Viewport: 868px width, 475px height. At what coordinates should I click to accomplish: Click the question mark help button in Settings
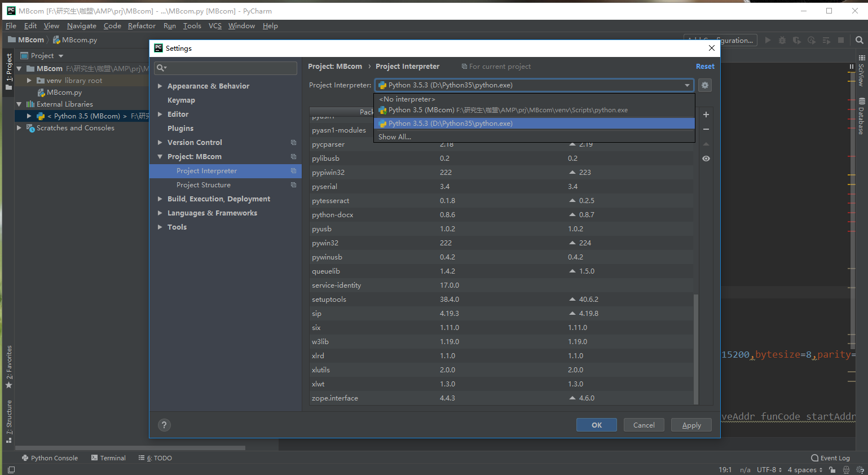tap(164, 425)
